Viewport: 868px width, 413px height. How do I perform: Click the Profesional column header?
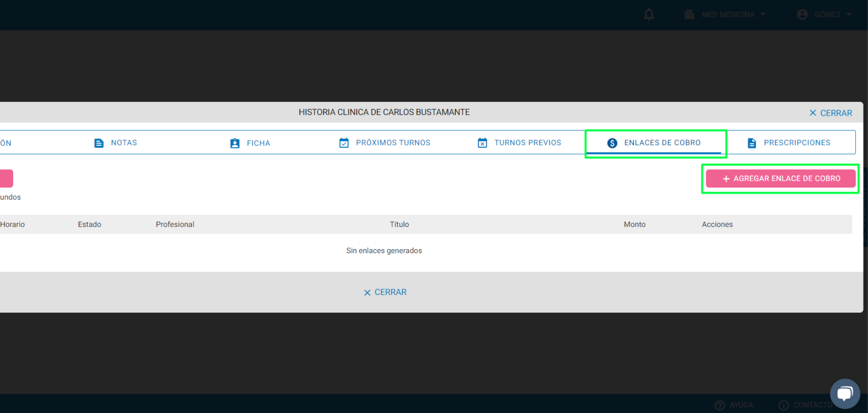pos(175,224)
